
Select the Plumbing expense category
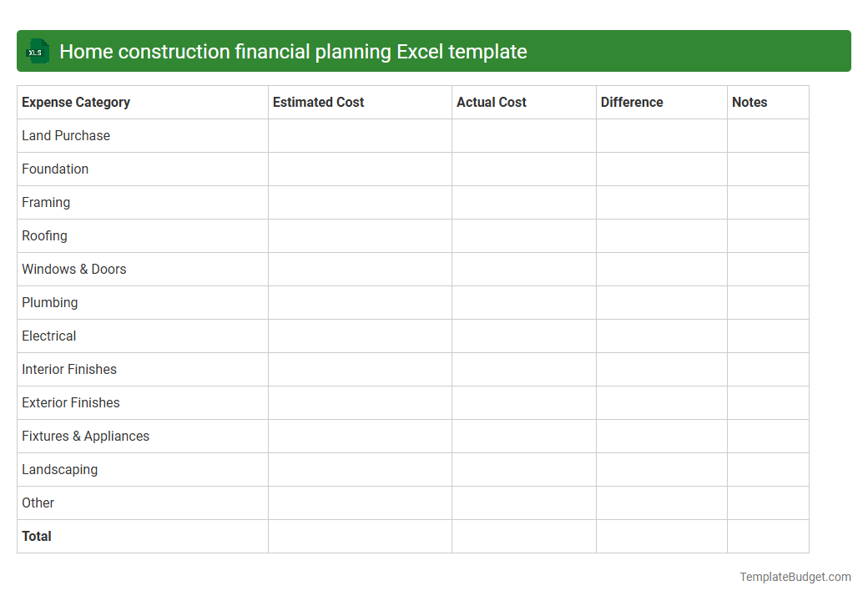49,302
